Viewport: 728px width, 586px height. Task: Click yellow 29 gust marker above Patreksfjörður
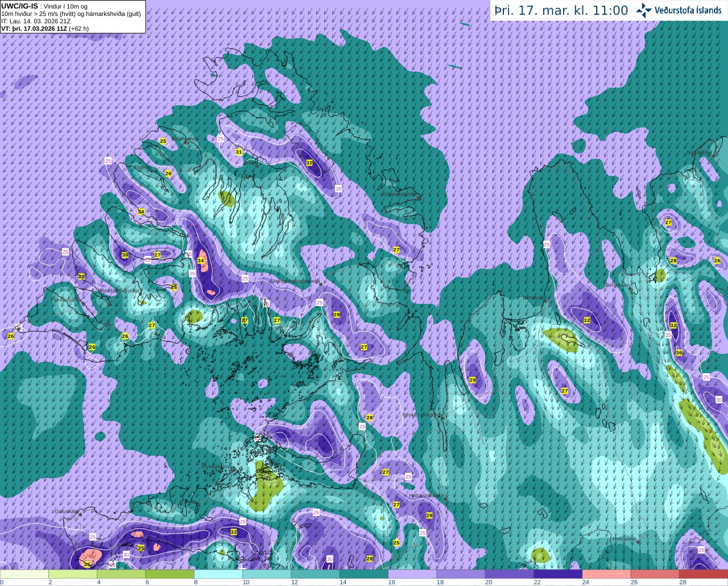(81, 277)
